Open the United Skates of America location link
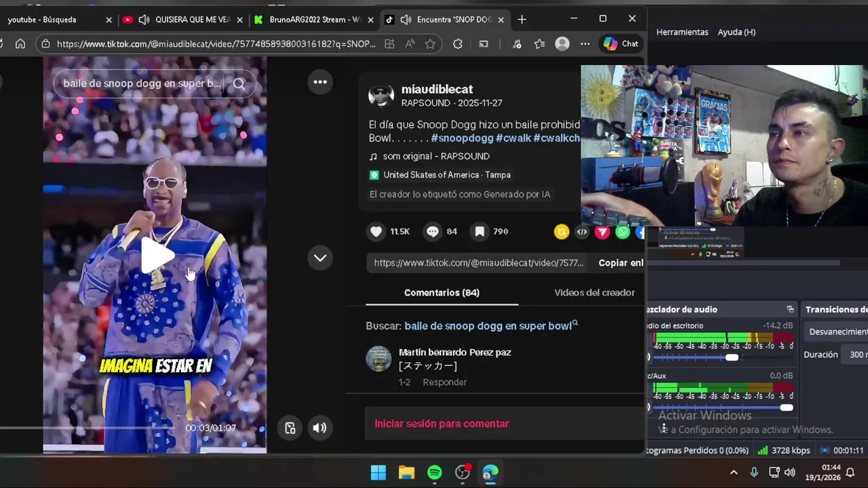The width and height of the screenshot is (868, 488). point(447,175)
